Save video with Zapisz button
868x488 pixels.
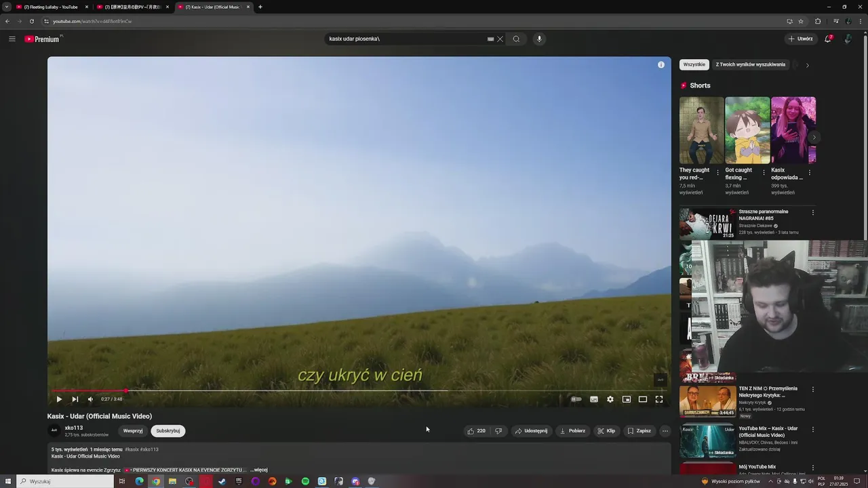pyautogui.click(x=639, y=431)
